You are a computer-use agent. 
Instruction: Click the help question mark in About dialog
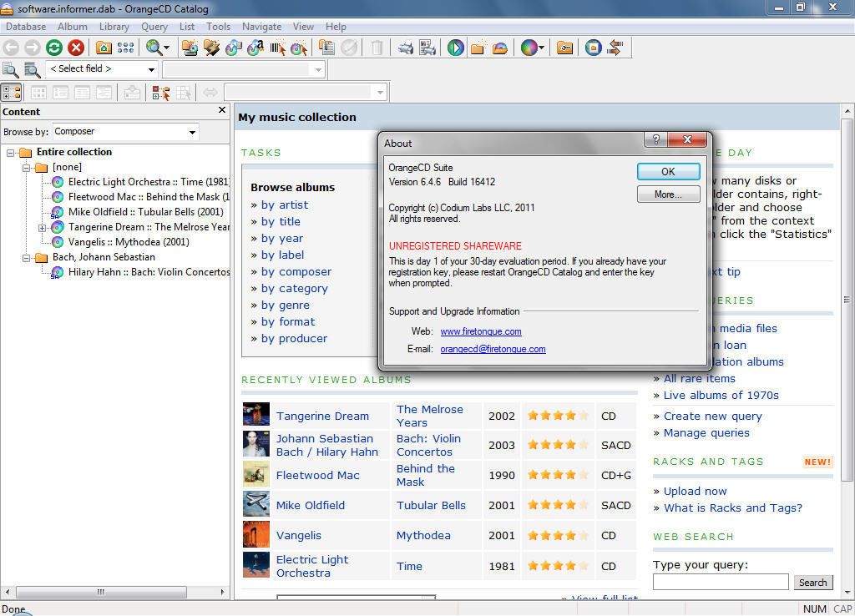click(656, 139)
